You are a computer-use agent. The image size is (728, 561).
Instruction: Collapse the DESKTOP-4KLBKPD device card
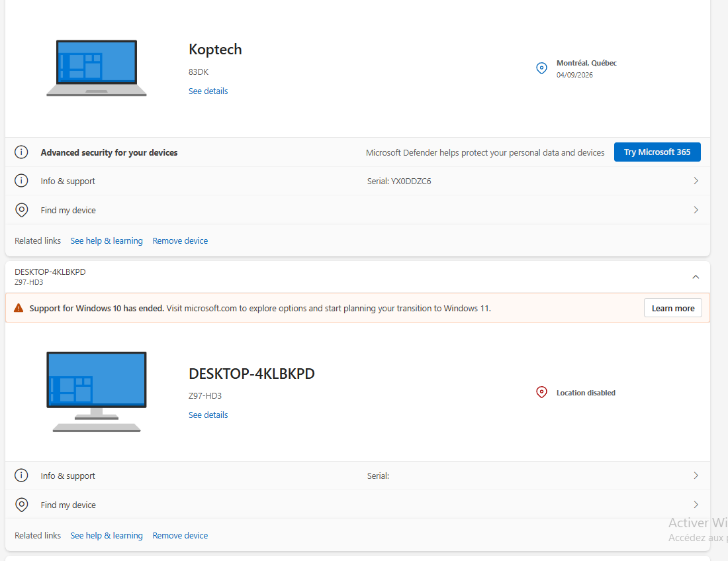[x=696, y=277]
